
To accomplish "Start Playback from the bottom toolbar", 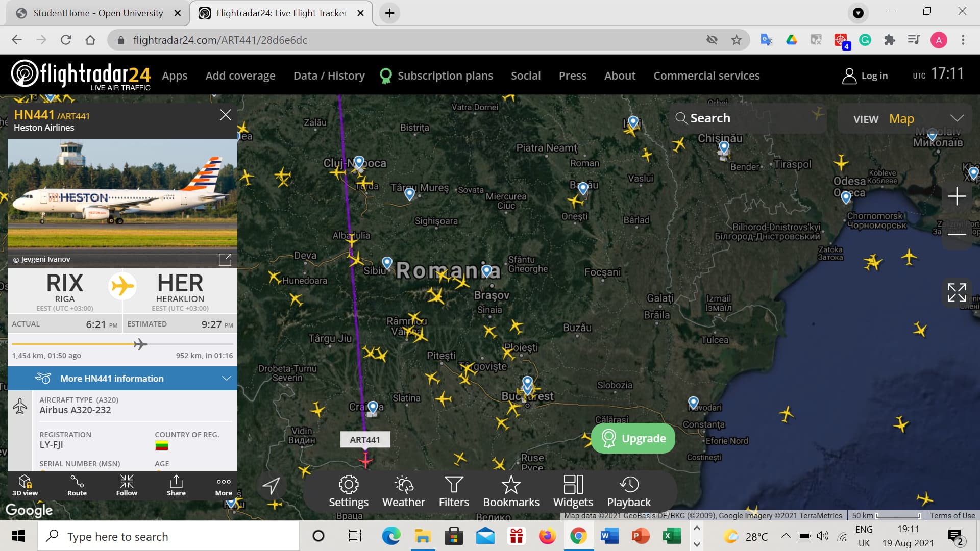I will [629, 492].
